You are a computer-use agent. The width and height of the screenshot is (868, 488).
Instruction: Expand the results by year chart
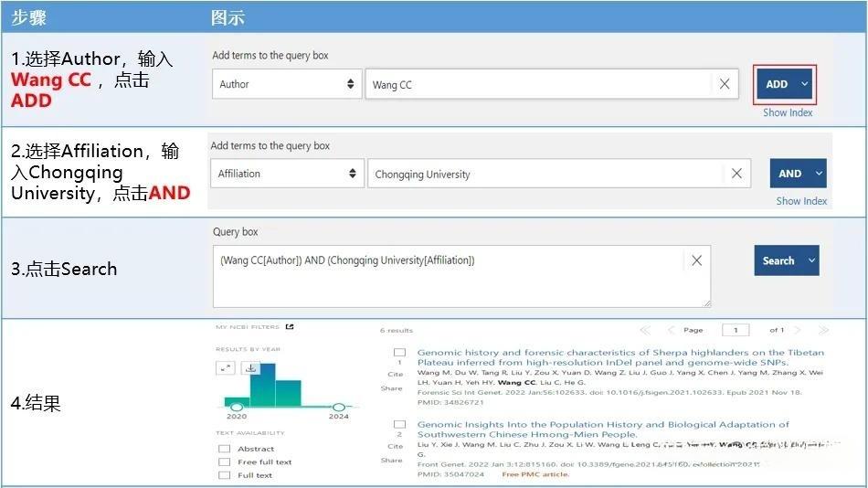click(x=226, y=367)
